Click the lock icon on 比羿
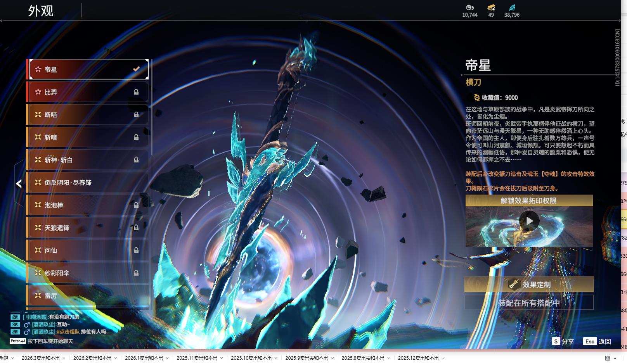 tap(136, 92)
